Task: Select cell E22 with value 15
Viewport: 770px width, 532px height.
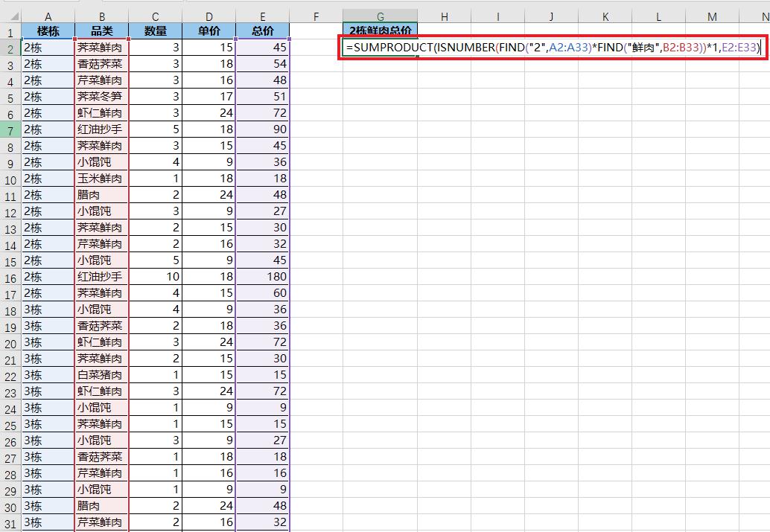Action: [x=263, y=375]
